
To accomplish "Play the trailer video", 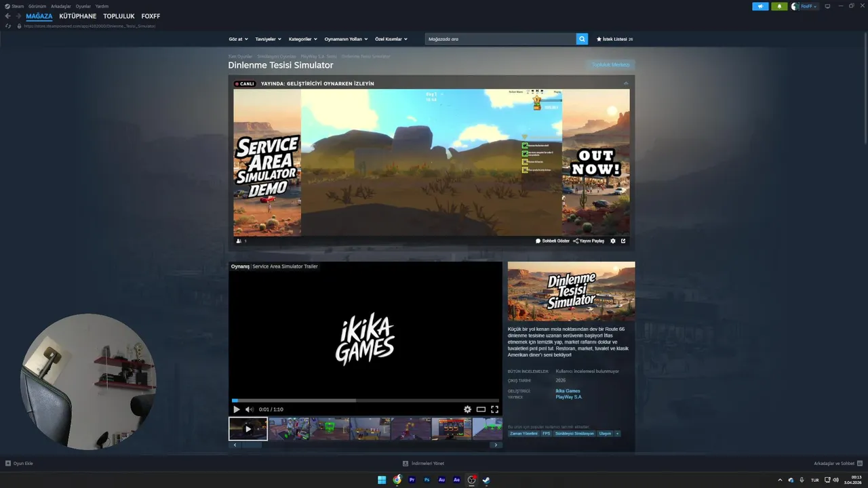I will coord(236,409).
